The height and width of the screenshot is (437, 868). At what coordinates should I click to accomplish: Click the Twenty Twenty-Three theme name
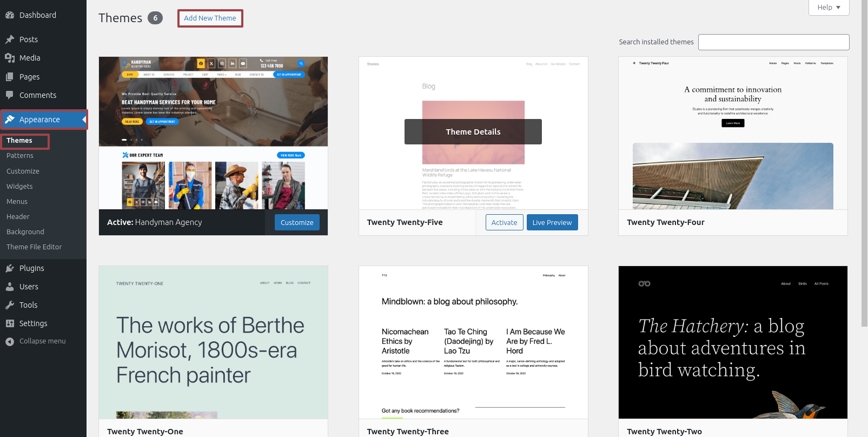click(x=408, y=432)
